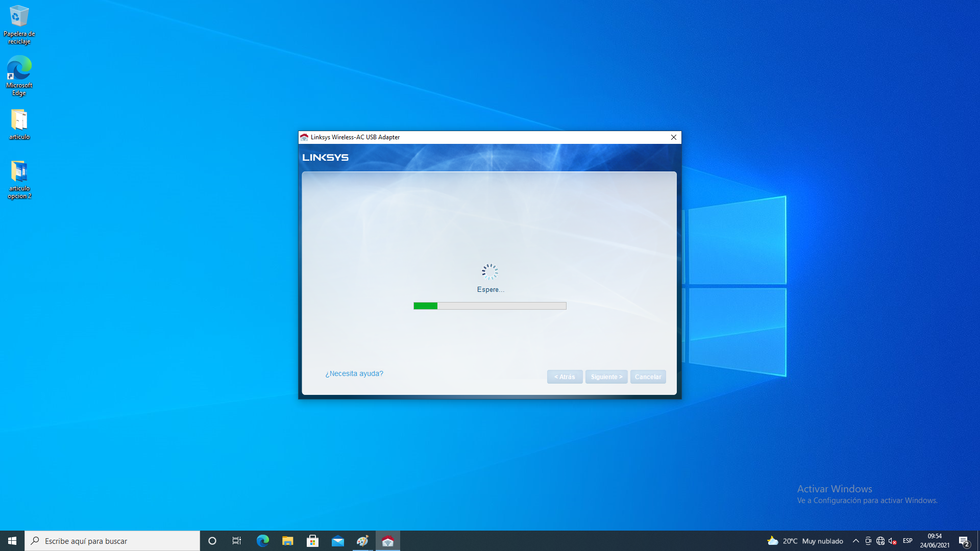
Task: Click the ¿Necesita ayuda? link
Action: tap(354, 373)
